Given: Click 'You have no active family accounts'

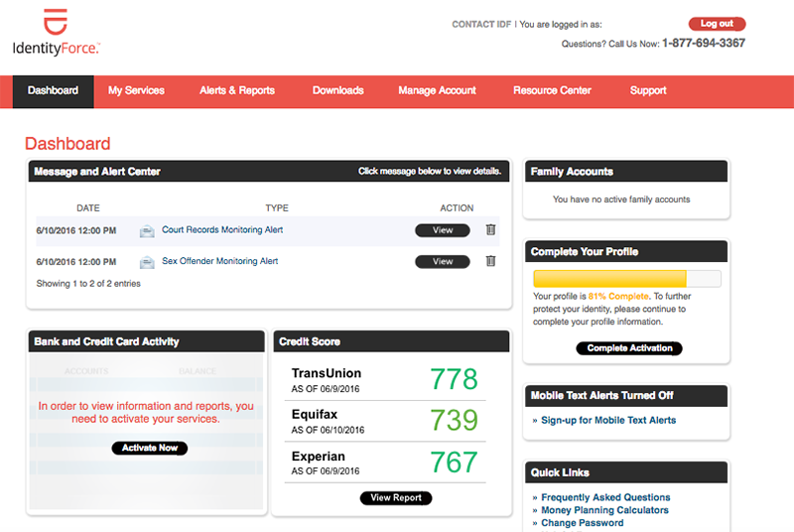Looking at the screenshot, I should [x=621, y=199].
